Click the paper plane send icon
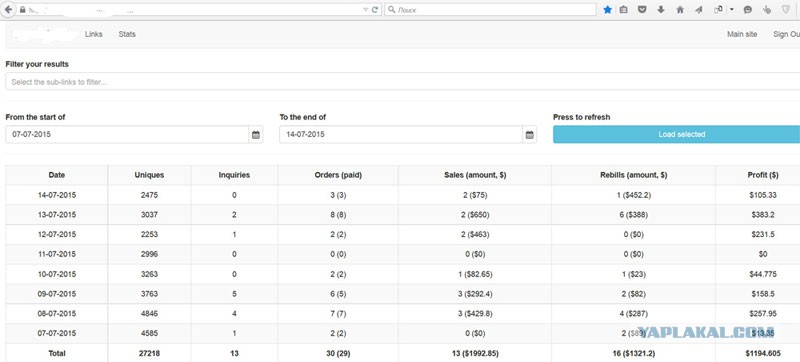Image resolution: width=800 pixels, height=362 pixels. pos(698,10)
